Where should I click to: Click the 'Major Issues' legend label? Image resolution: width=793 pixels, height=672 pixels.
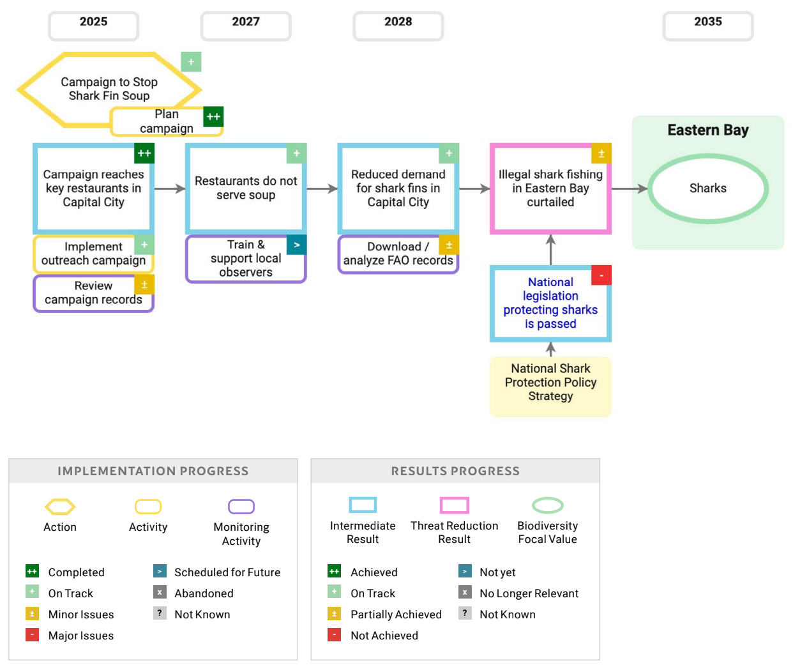pyautogui.click(x=81, y=636)
